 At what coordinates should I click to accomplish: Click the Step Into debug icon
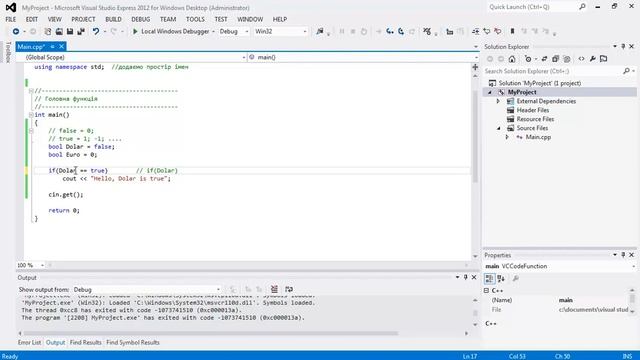point(390,31)
